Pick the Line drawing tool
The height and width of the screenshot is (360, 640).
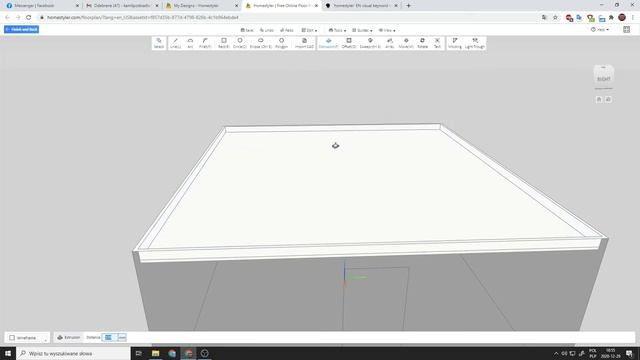(x=176, y=43)
